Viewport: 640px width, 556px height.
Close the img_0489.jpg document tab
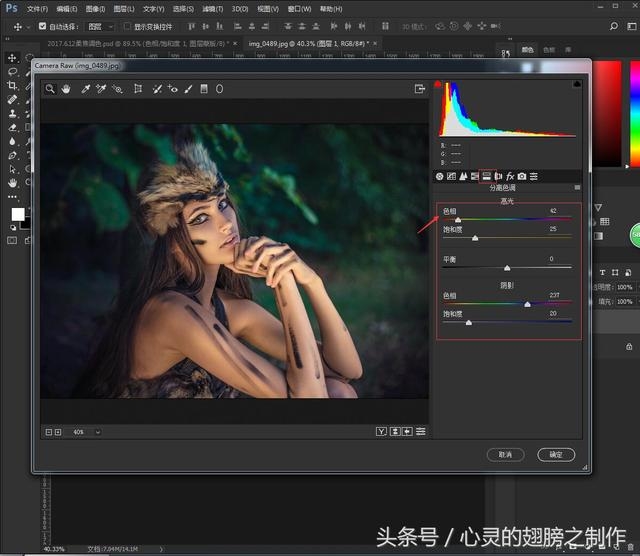tap(375, 43)
